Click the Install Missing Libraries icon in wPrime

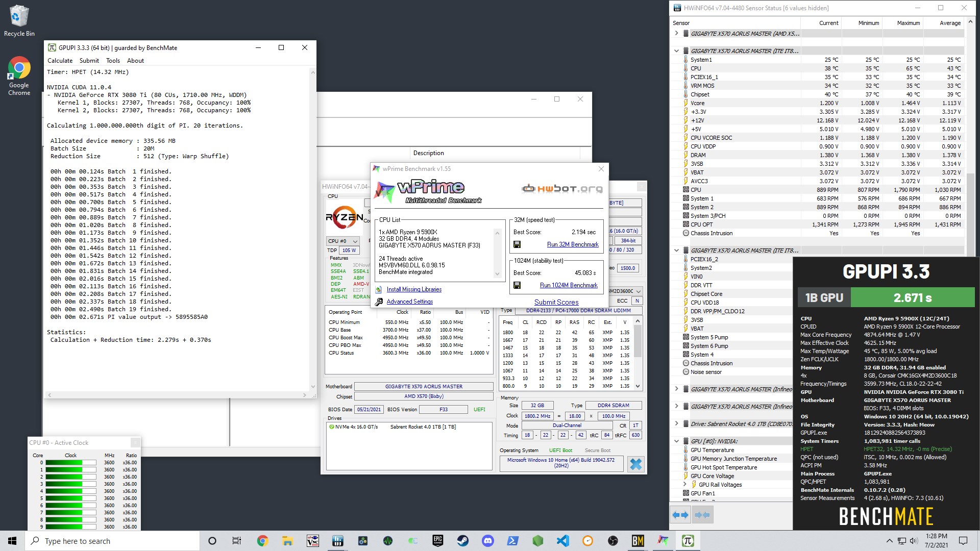[x=379, y=289]
